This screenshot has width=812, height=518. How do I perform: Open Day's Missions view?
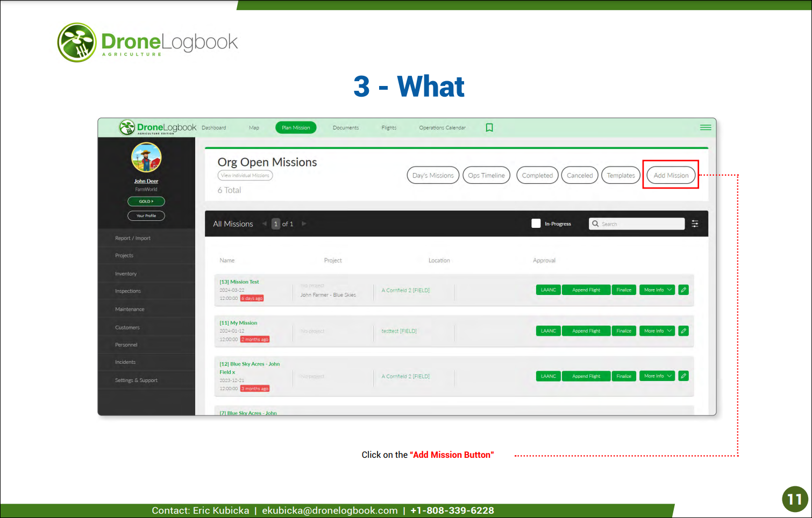point(433,175)
